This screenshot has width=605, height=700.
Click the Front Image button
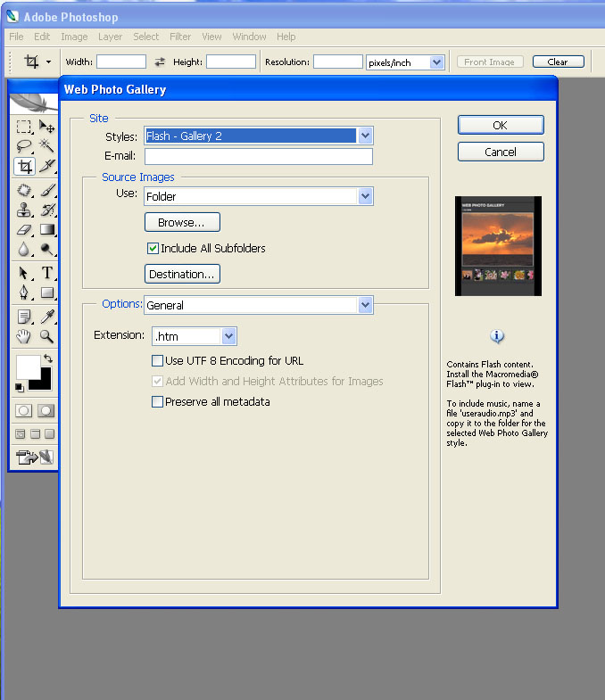(x=490, y=62)
